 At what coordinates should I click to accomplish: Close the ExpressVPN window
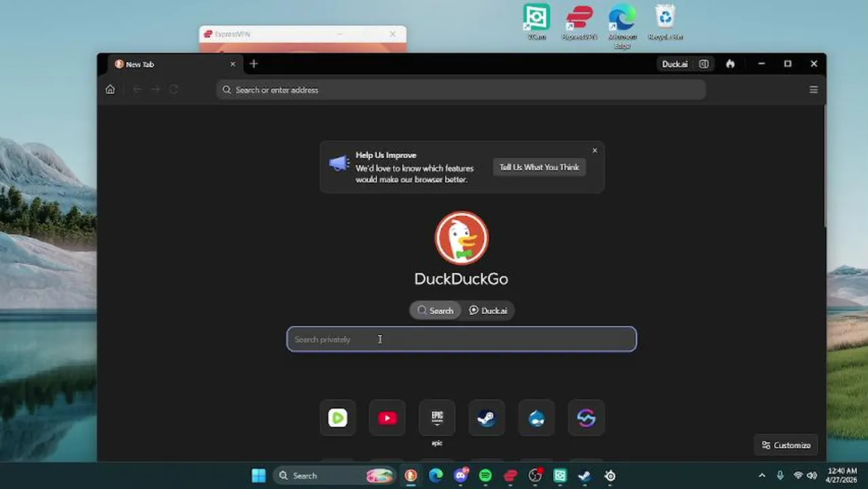coord(393,34)
